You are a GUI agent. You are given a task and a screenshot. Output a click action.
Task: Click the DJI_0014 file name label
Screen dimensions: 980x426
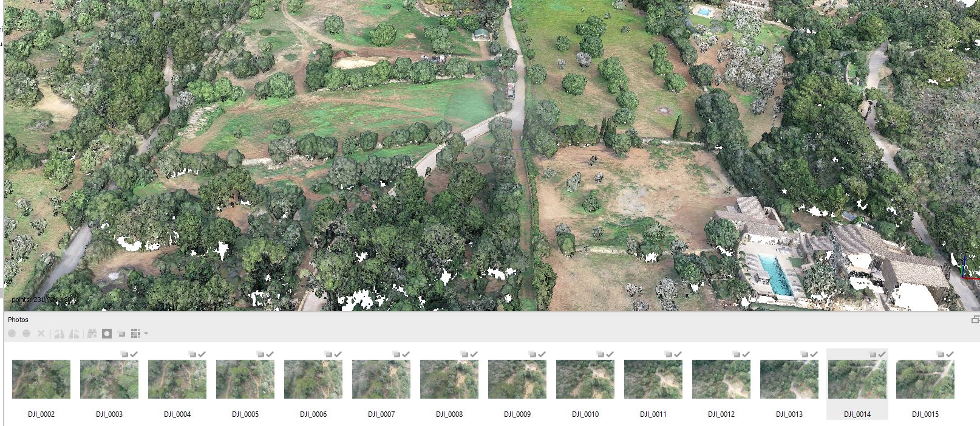(x=857, y=414)
